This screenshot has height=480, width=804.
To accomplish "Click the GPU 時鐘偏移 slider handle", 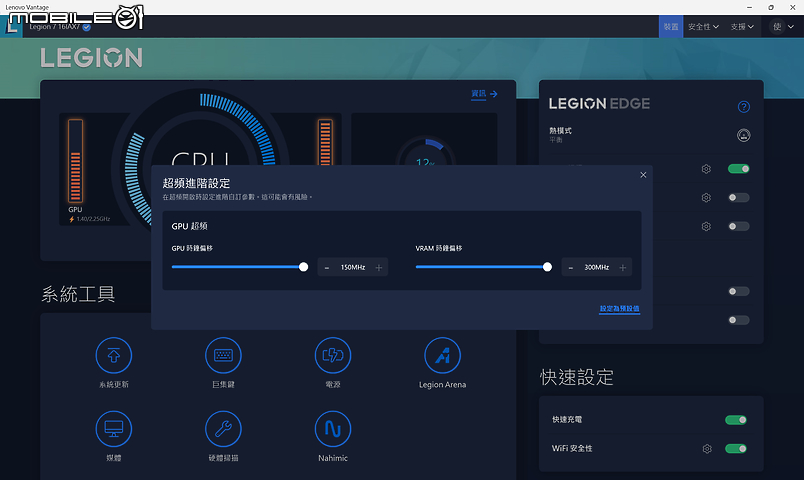I will [x=304, y=267].
